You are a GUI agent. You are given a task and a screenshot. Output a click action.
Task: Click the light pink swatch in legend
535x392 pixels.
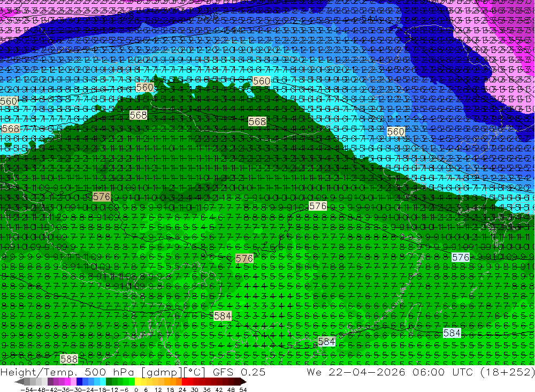click(73, 382)
